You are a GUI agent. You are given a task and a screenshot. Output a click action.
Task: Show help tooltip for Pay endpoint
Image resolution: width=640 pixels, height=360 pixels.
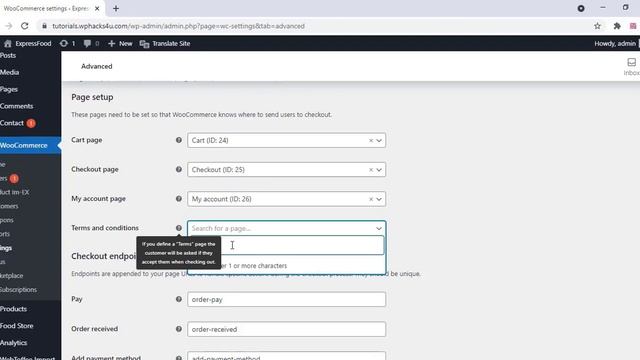tap(179, 299)
